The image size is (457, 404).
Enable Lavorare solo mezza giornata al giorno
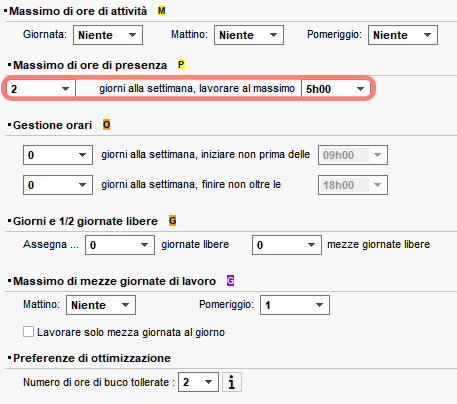(28, 332)
